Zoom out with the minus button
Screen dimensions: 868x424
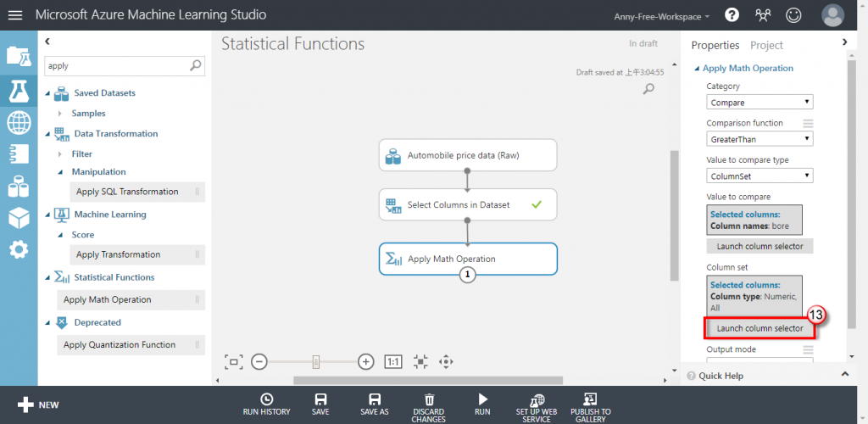point(259,362)
